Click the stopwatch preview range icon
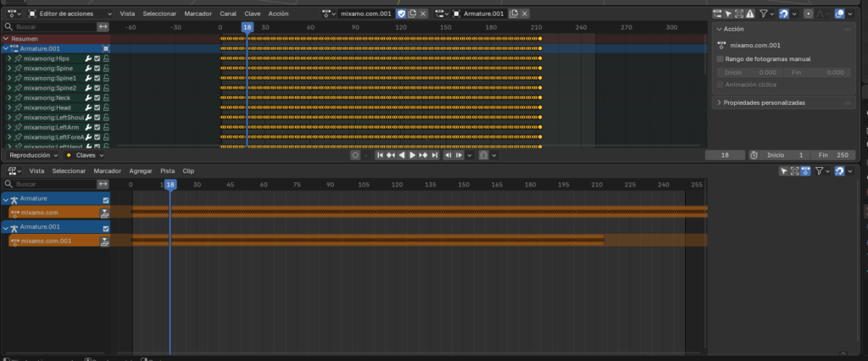 click(754, 155)
